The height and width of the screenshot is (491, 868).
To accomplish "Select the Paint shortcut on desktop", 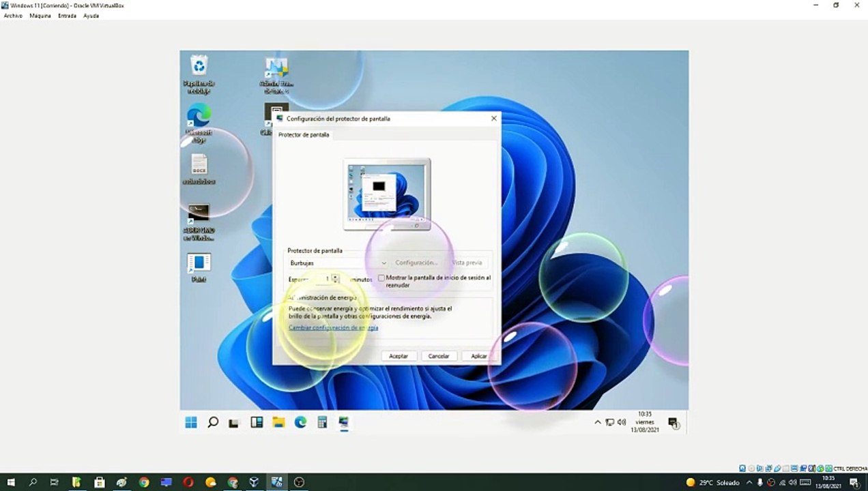I will click(x=199, y=267).
